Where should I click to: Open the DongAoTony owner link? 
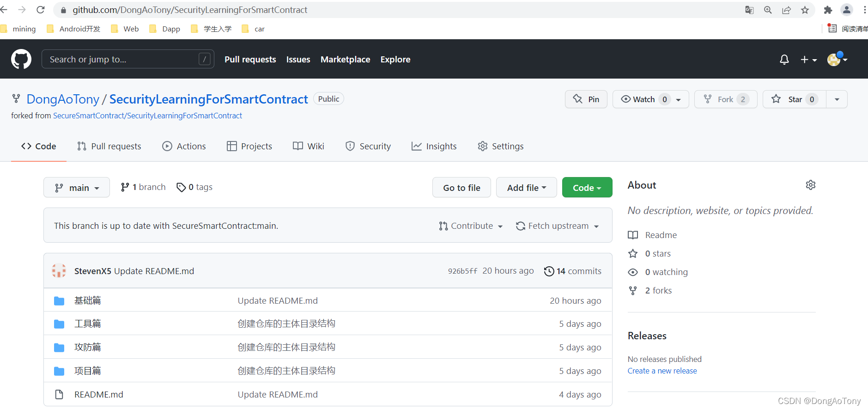[63, 99]
